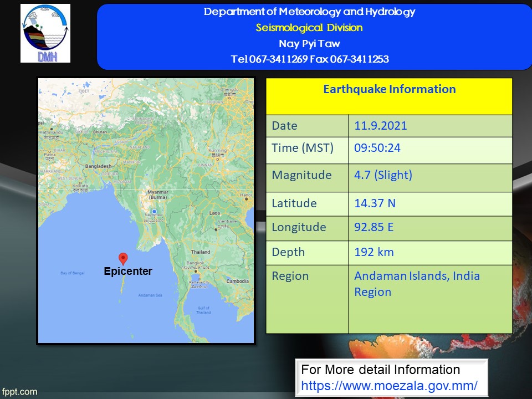532x399 pixels.
Task: Click 'Bangladesh' label on the map
Action: point(99,166)
